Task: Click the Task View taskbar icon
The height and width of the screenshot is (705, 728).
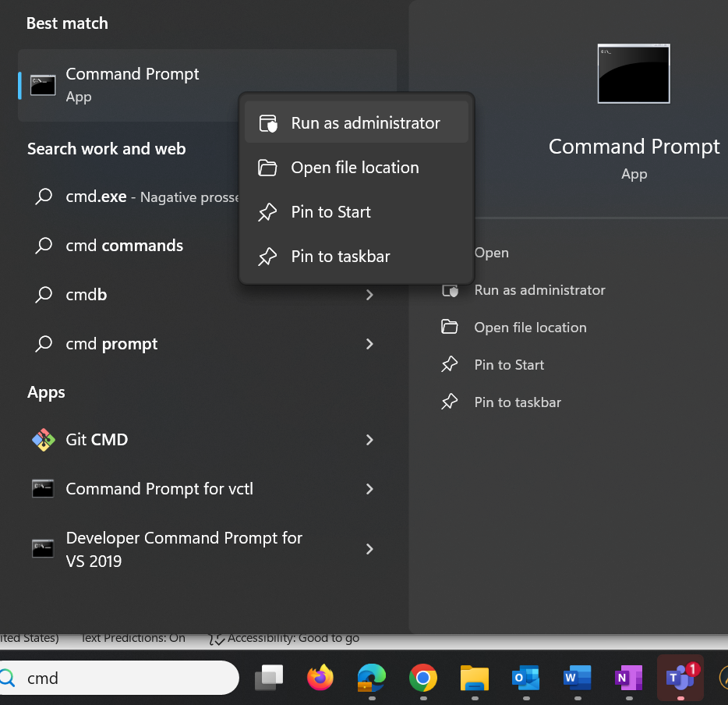Action: click(269, 678)
